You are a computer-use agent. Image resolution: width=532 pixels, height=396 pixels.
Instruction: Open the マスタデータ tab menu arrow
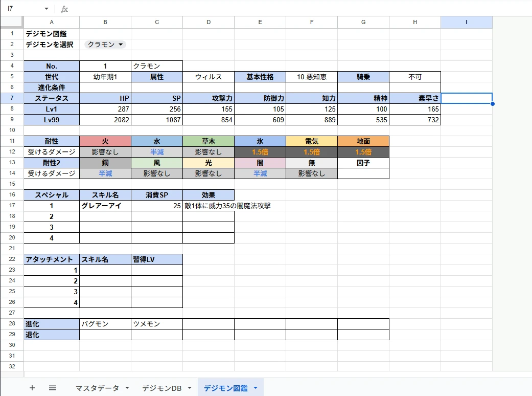[x=127, y=388]
